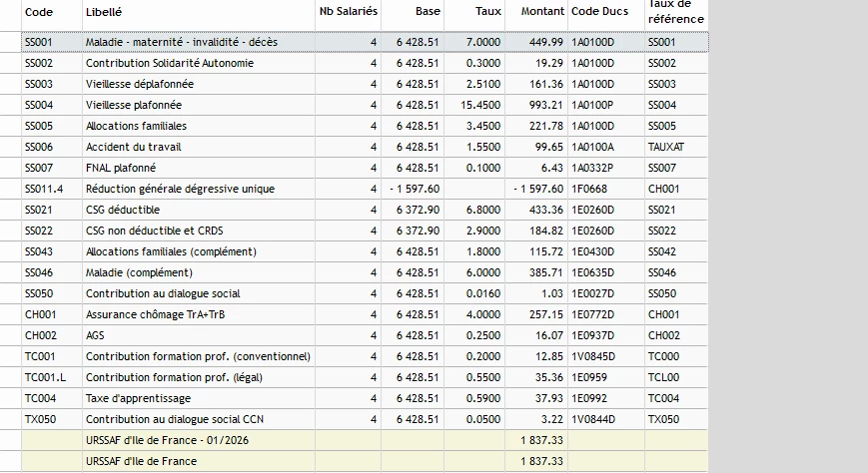Image resolution: width=868 pixels, height=473 pixels.
Task: Click the Réduction générale dégressive unique row
Action: click(180, 190)
